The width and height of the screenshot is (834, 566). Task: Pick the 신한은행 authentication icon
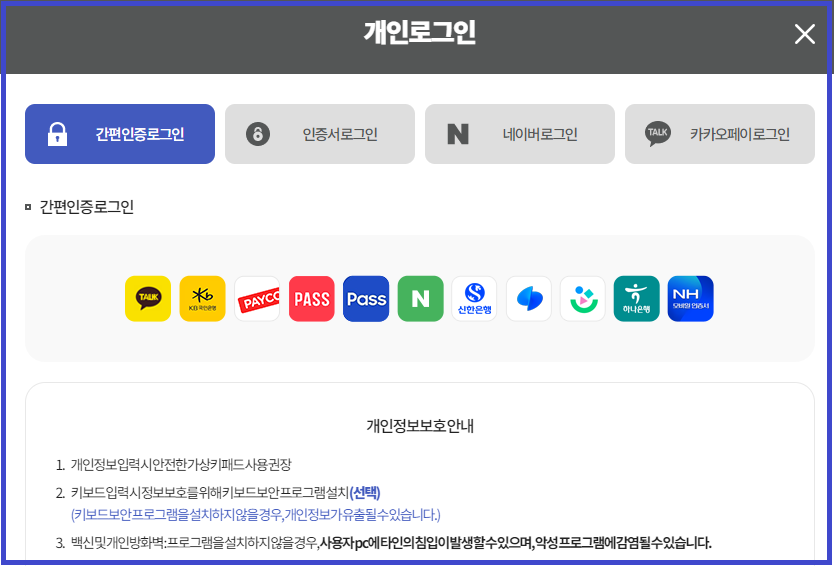pyautogui.click(x=474, y=299)
